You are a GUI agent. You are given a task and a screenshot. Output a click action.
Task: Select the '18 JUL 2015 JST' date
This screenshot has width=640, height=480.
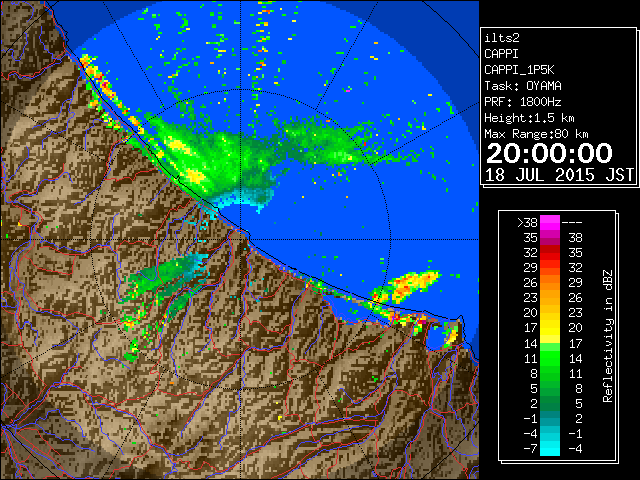coord(560,175)
